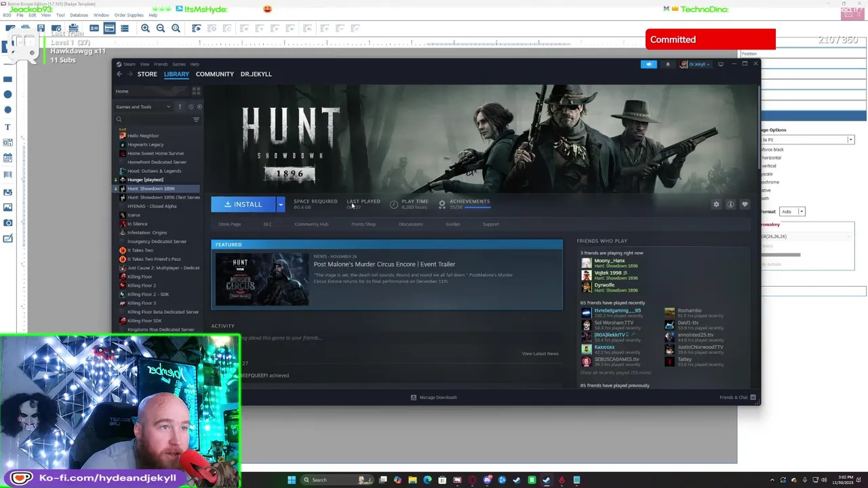This screenshot has width=868, height=488.
Task: Open the game Support link
Action: (491, 224)
